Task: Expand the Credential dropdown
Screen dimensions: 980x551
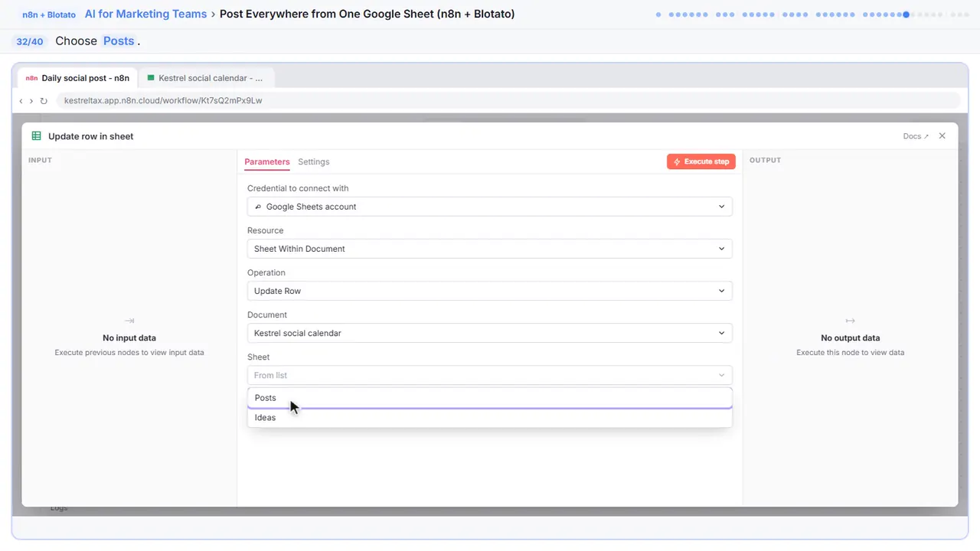Action: coord(489,207)
